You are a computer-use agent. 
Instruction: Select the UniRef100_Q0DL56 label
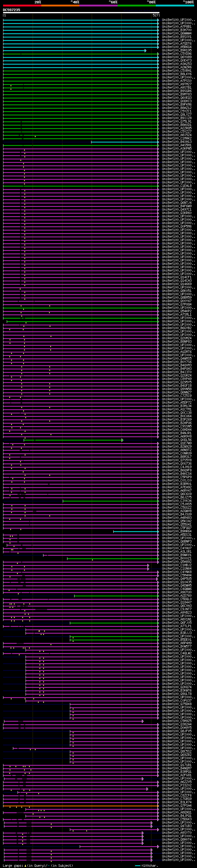pos(177,440)
